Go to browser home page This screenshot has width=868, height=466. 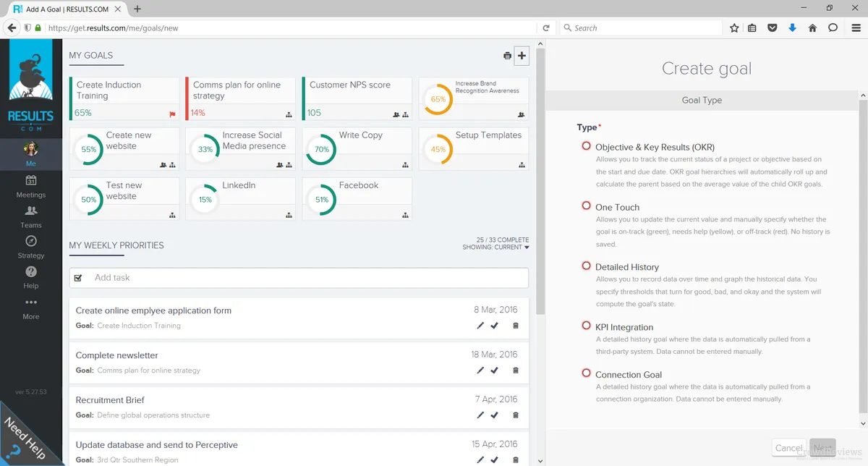coord(812,28)
